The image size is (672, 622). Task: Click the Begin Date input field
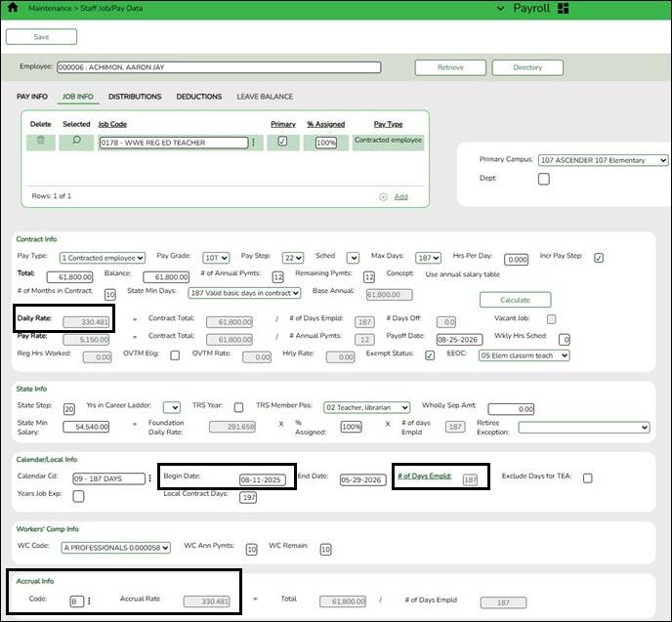pyautogui.click(x=262, y=479)
